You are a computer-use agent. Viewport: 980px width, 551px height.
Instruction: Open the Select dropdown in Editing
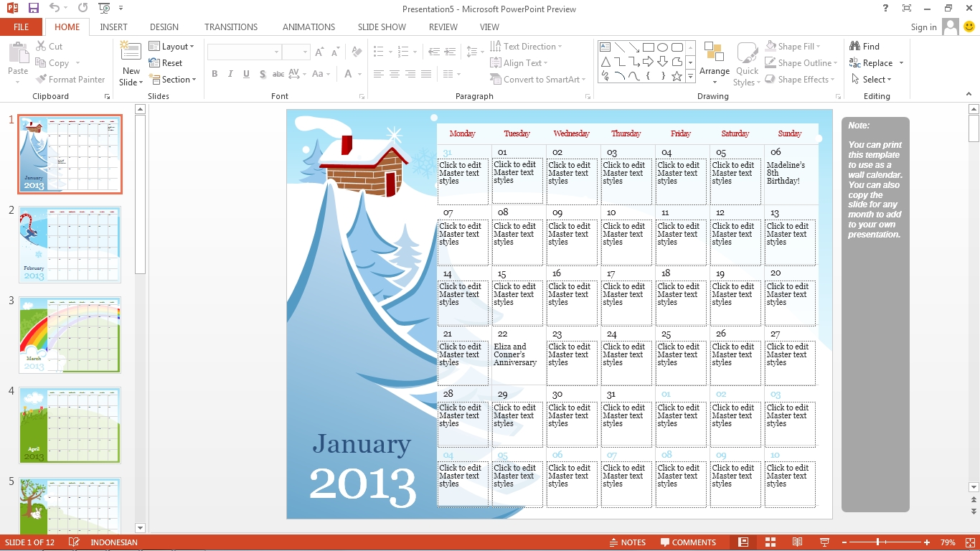[x=872, y=80]
